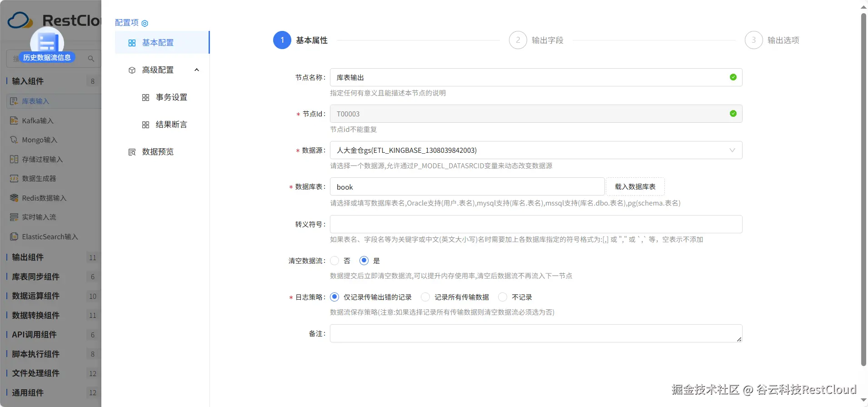Screen dimensions: 868x407
Task: Switch to the 输出字段 step
Action: tap(548, 40)
